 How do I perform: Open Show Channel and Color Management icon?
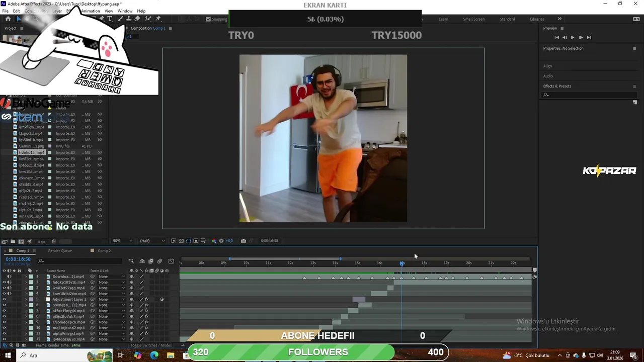click(x=213, y=241)
